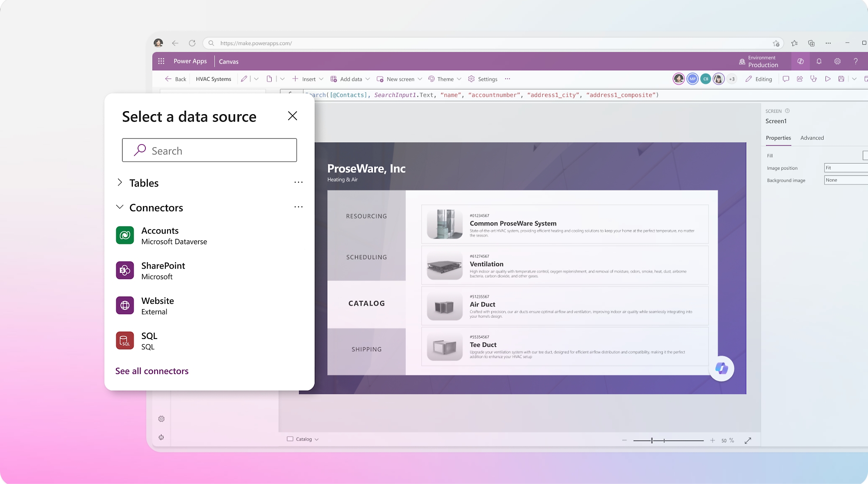This screenshot has height=484, width=868.
Task: Click the notifications bell icon top-right
Action: [819, 61]
